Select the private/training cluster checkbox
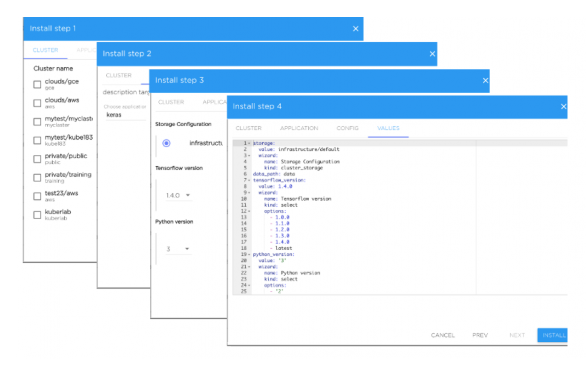The width and height of the screenshot is (588, 368). (x=37, y=178)
